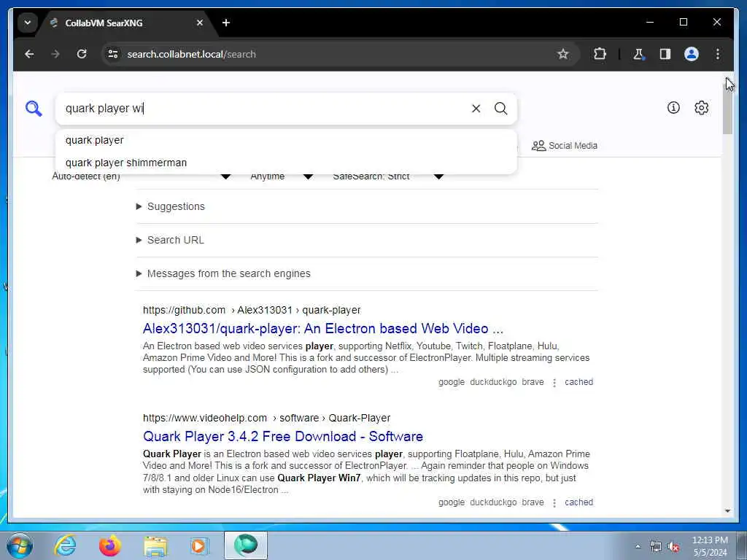The image size is (747, 560).
Task: Open more options dots for videohelp result
Action: pos(554,503)
